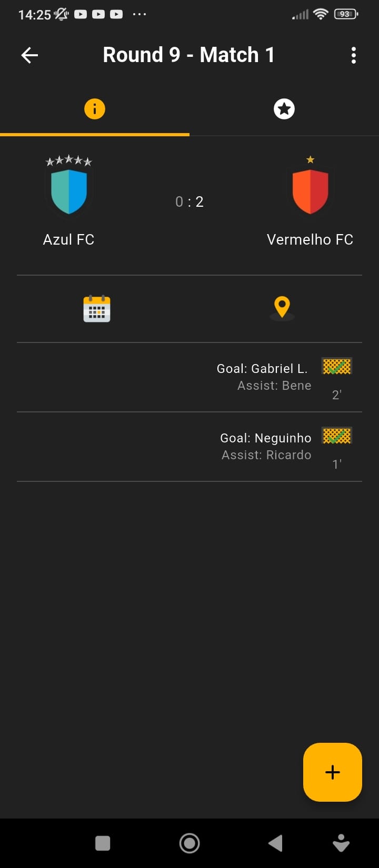Switch to the star ratings tab
This screenshot has height=868, width=379.
click(284, 109)
